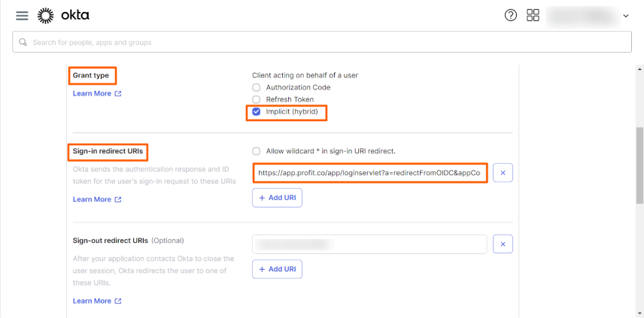Enable the Refresh Token checkbox
The height and width of the screenshot is (318, 644).
(257, 99)
